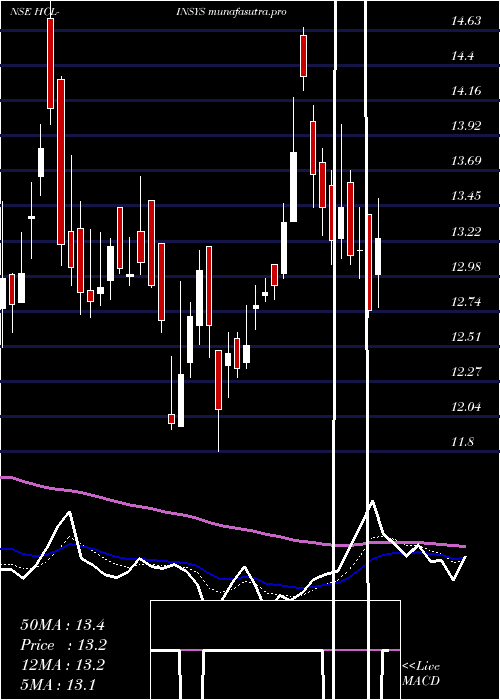Screen dimensions: 500x700
Task: Click the NSE HCL- ticker title
Action: coord(33,12)
